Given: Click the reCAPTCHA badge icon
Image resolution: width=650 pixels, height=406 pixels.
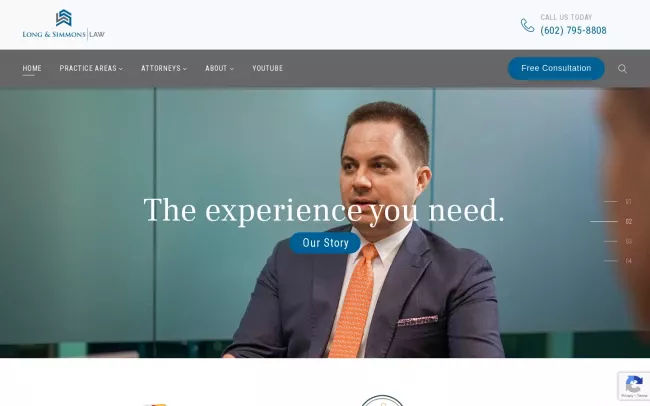Looking at the screenshot, I should 634,385.
